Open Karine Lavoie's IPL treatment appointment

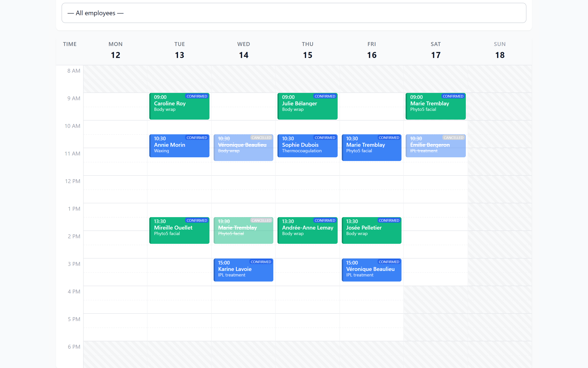click(243, 270)
